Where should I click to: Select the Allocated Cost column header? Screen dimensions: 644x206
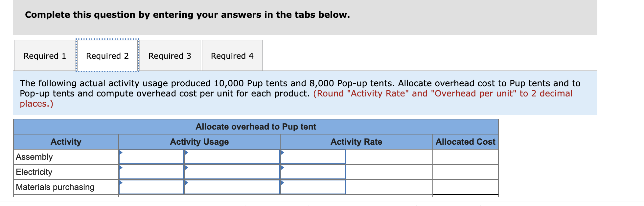[x=466, y=142]
